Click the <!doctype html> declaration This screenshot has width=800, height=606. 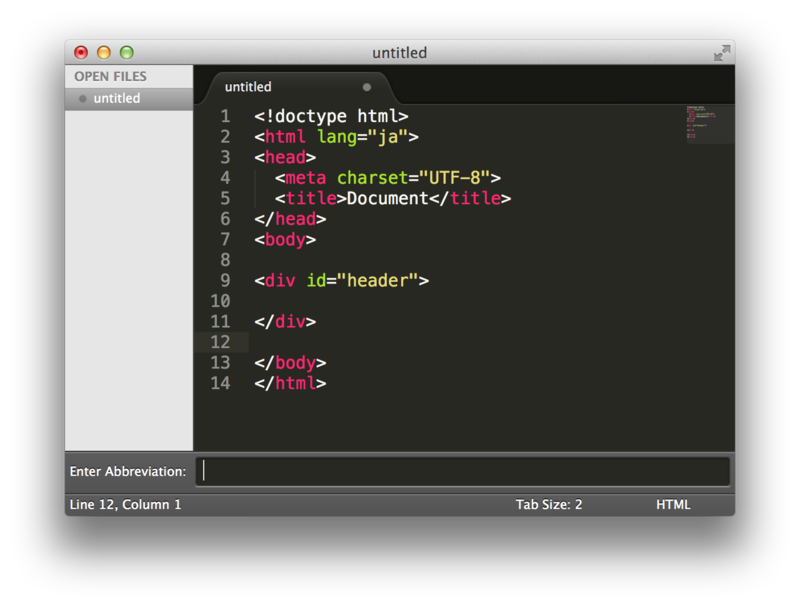pos(331,116)
